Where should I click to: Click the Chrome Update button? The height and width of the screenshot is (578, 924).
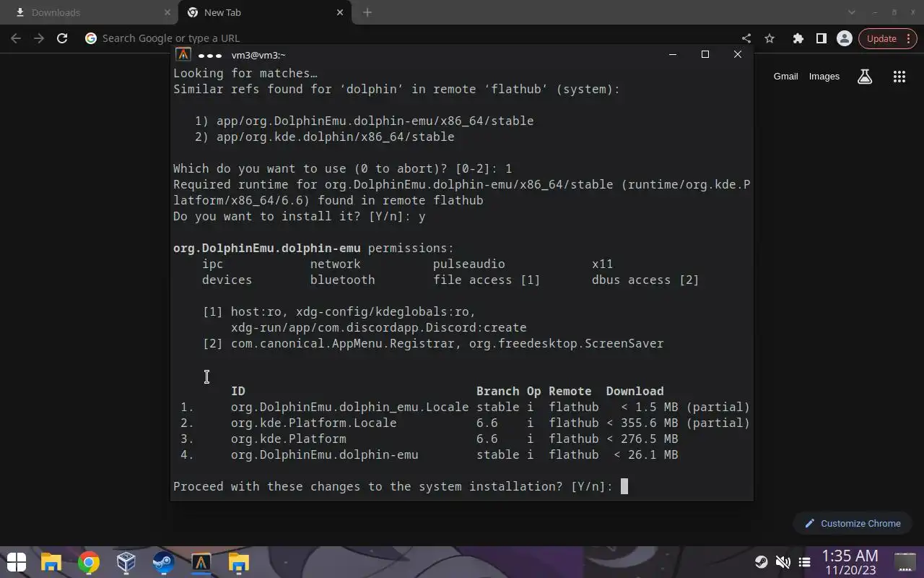click(x=881, y=38)
